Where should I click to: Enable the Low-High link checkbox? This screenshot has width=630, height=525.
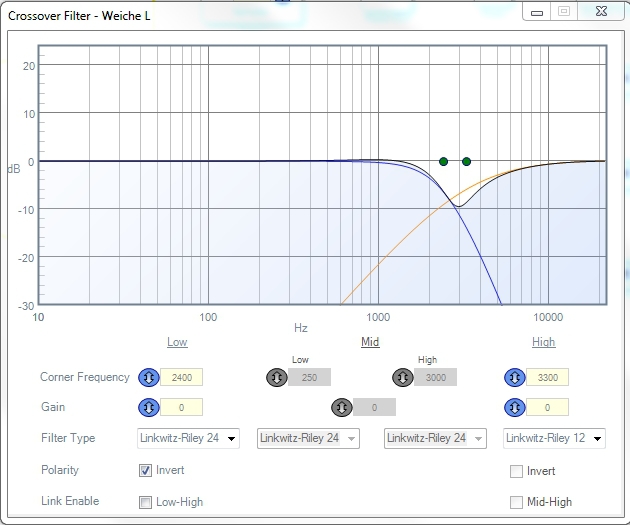pyautogui.click(x=145, y=502)
